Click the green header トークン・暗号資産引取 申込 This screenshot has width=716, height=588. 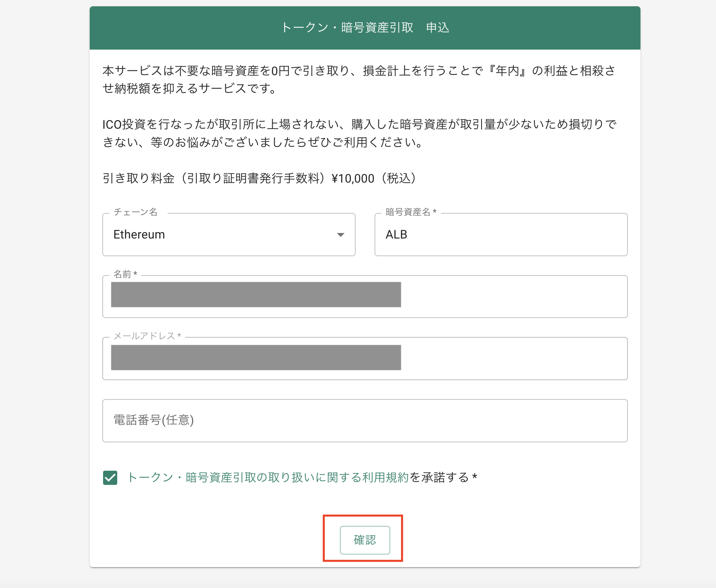[x=366, y=28]
